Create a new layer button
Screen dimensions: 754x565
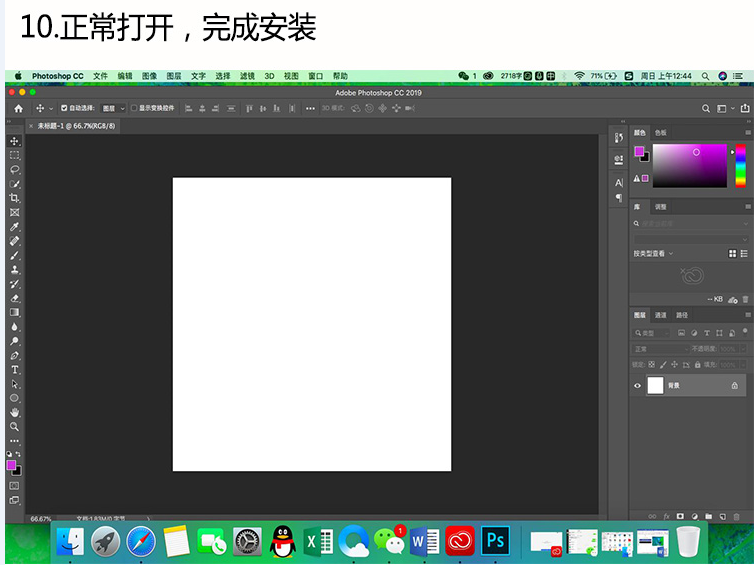pos(722,516)
